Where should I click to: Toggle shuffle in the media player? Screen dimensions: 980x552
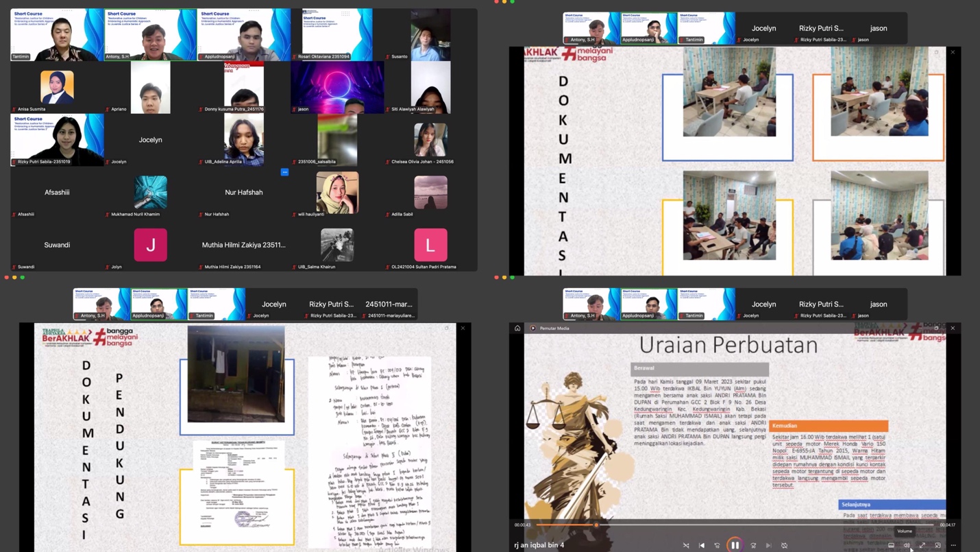click(x=686, y=545)
